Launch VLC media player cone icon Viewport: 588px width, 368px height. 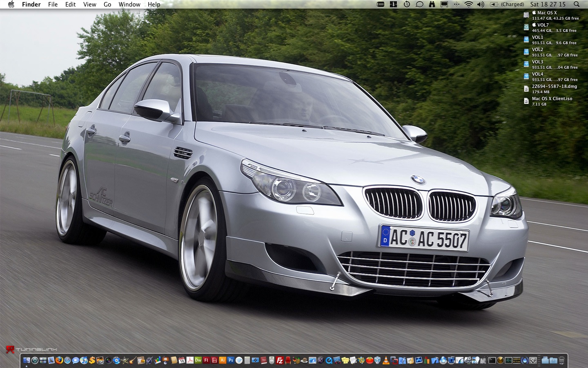pyautogui.click(x=386, y=360)
